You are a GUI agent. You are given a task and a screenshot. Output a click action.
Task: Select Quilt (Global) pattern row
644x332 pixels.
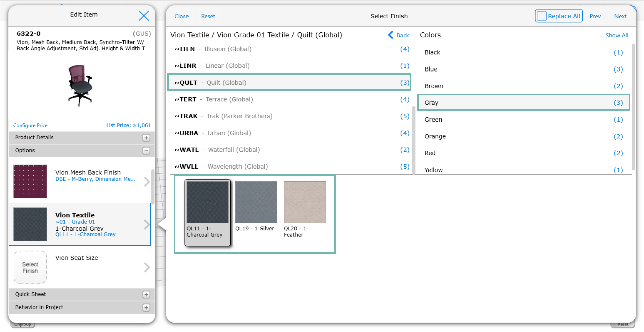[289, 82]
